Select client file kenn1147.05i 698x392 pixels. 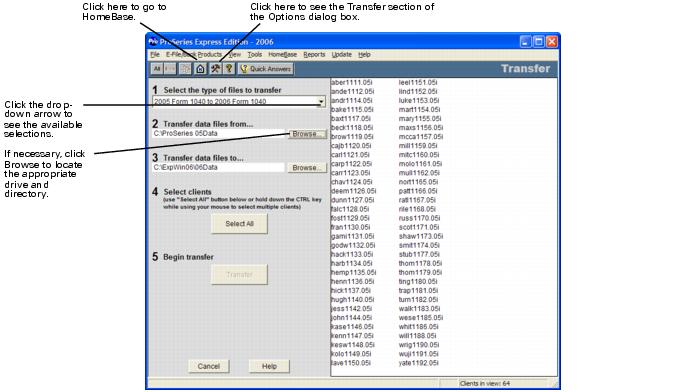coord(352,336)
